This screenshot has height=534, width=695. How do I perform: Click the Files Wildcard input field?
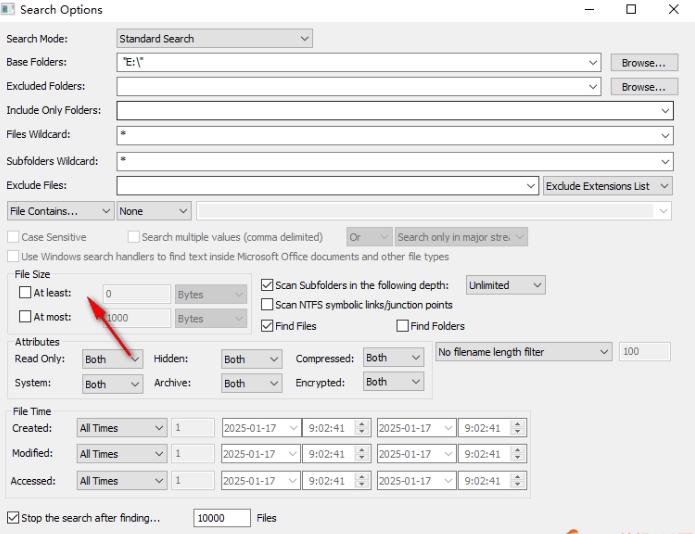[390, 136]
